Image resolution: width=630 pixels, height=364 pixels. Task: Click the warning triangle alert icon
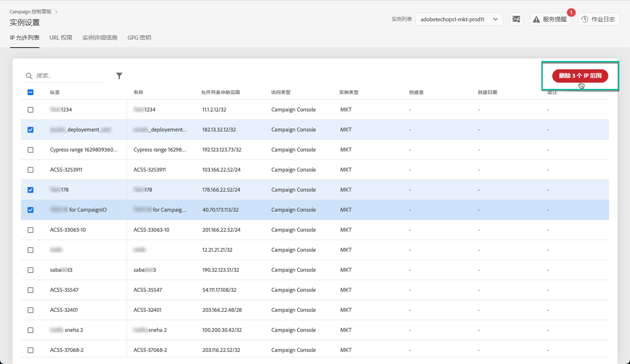coord(536,20)
